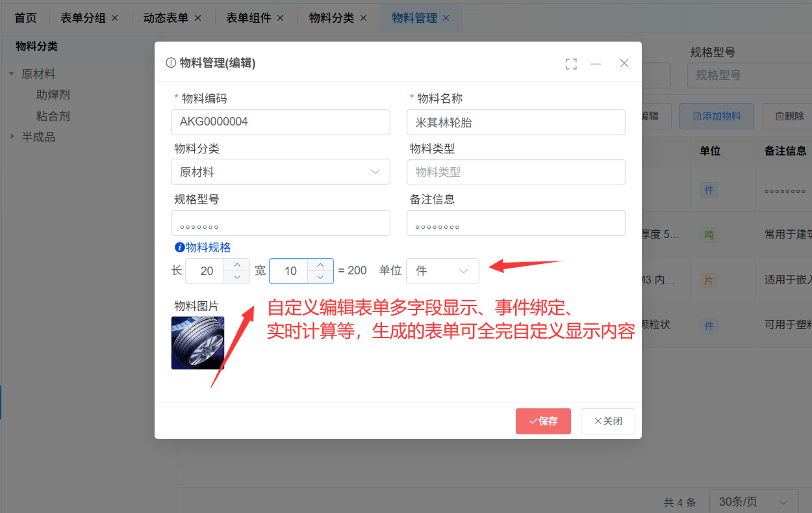Increase the 宽 value with the up arrow
812x513 pixels.
[320, 265]
